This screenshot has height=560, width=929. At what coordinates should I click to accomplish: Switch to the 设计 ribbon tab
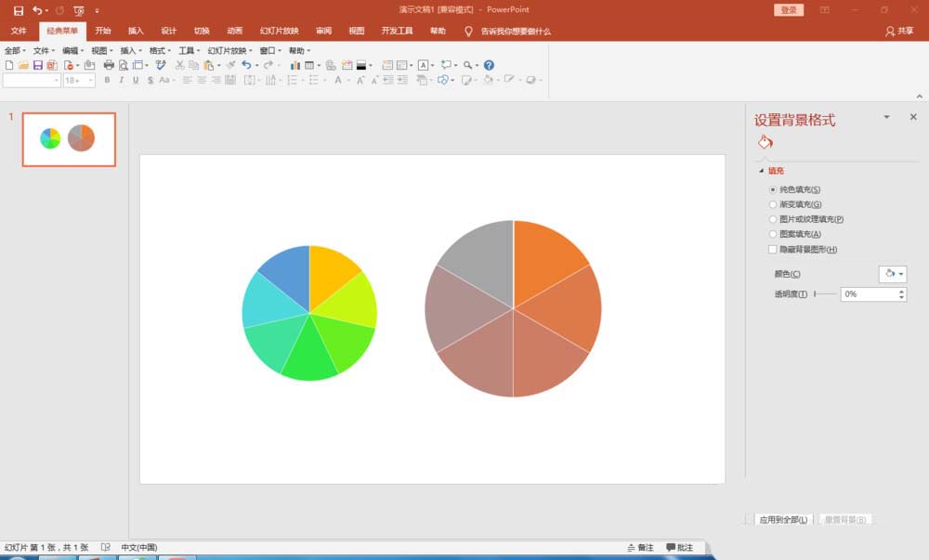[169, 31]
